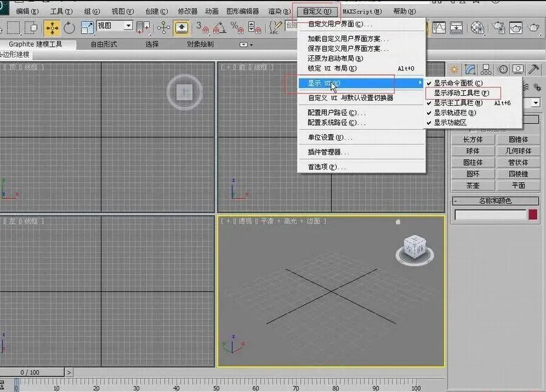The height and width of the screenshot is (392, 546).
Task: Select the 对象绘制 ribbon tab
Action: (200, 44)
